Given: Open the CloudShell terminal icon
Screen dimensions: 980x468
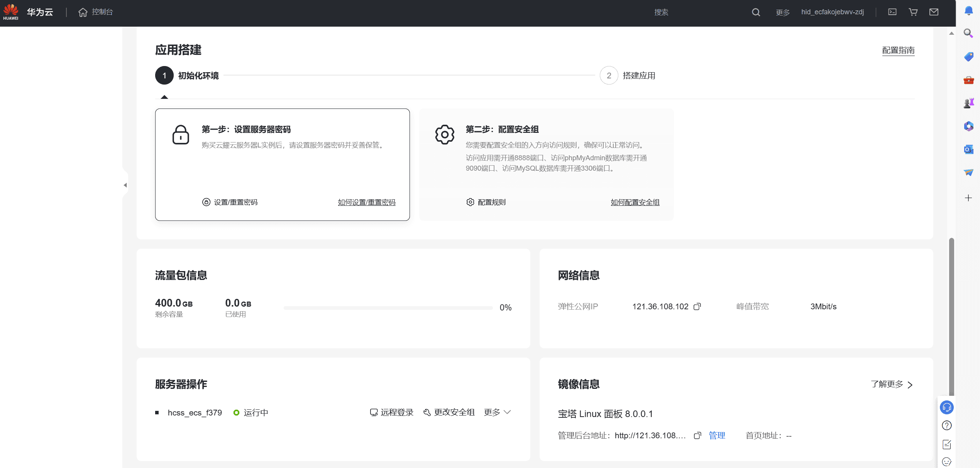Looking at the screenshot, I should [x=892, y=12].
